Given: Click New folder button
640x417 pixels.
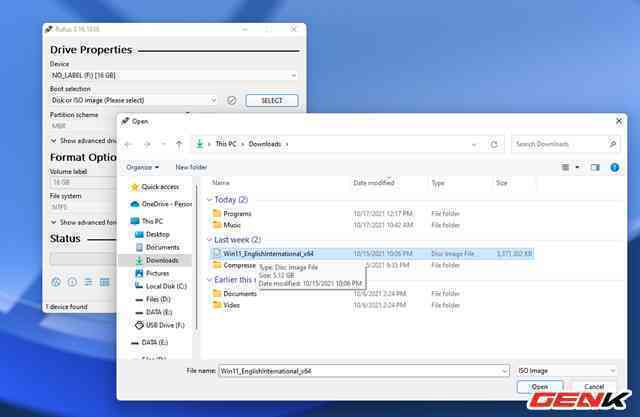Looking at the screenshot, I should [x=191, y=167].
